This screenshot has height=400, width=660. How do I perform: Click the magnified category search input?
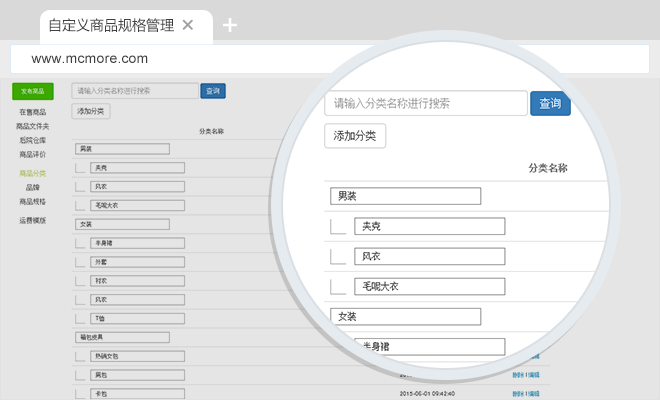(425, 103)
